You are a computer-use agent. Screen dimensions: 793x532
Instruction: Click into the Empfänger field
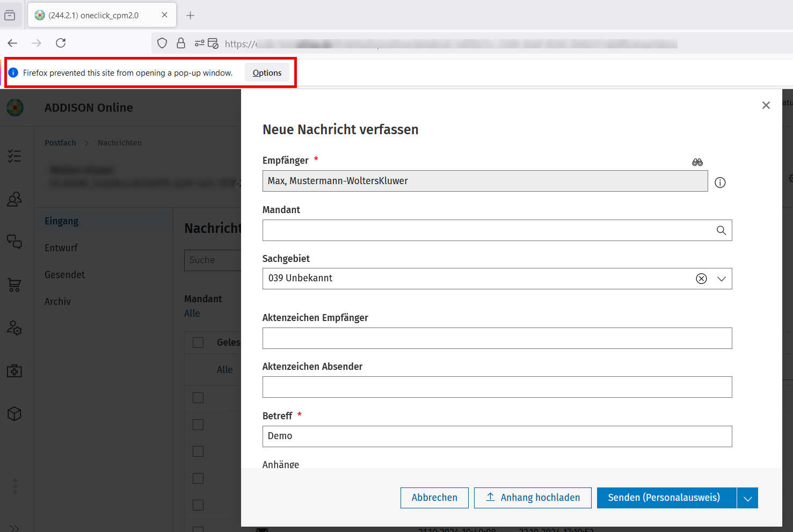485,181
